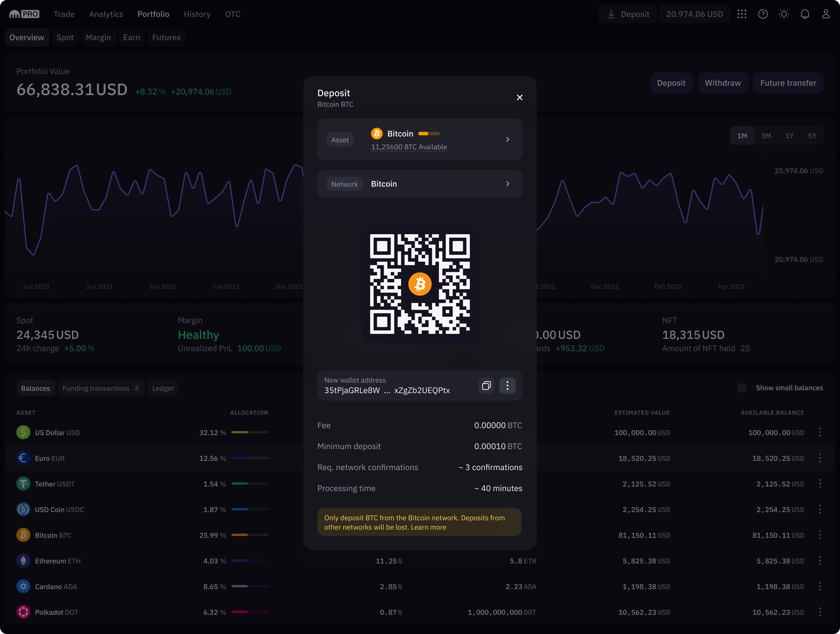Click the top bar Deposit button

tap(628, 14)
